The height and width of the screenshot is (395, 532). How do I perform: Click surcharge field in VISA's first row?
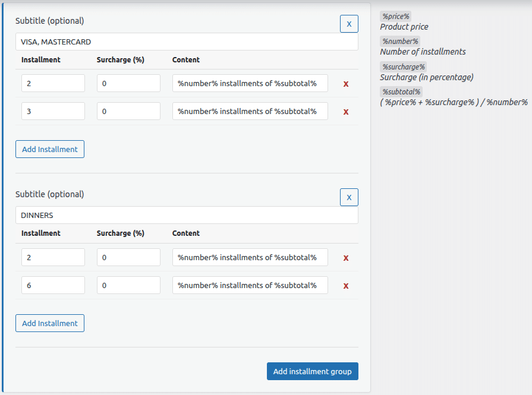tap(128, 83)
